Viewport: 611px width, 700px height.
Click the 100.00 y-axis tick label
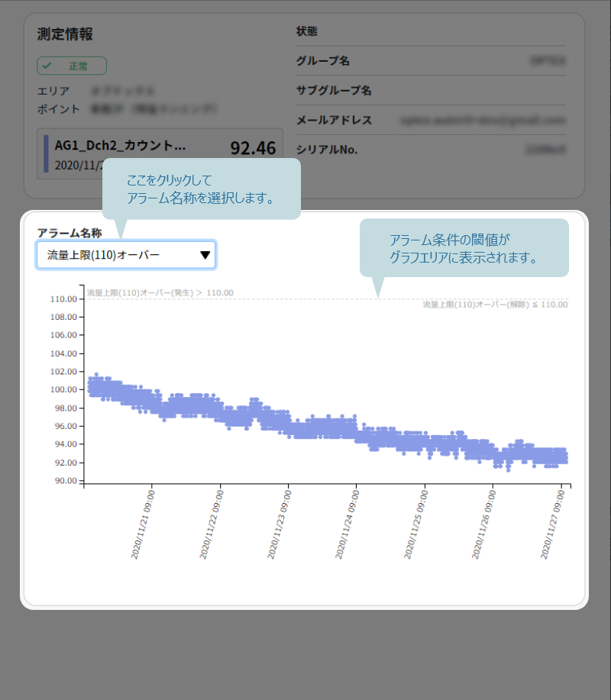click(x=64, y=389)
